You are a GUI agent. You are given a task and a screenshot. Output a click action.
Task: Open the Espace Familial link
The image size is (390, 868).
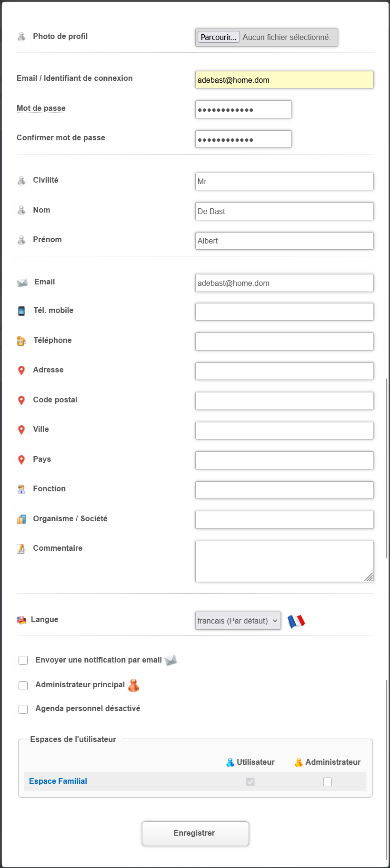coord(58,781)
